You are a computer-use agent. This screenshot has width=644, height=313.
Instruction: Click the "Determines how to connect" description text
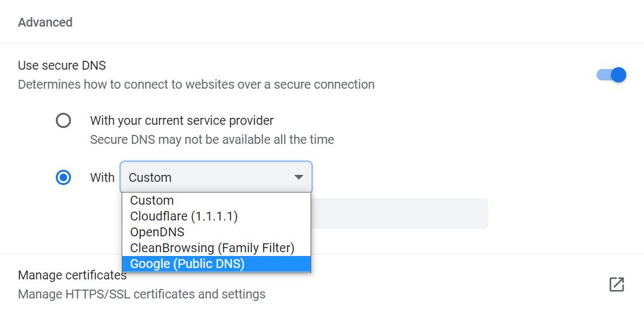tap(196, 84)
